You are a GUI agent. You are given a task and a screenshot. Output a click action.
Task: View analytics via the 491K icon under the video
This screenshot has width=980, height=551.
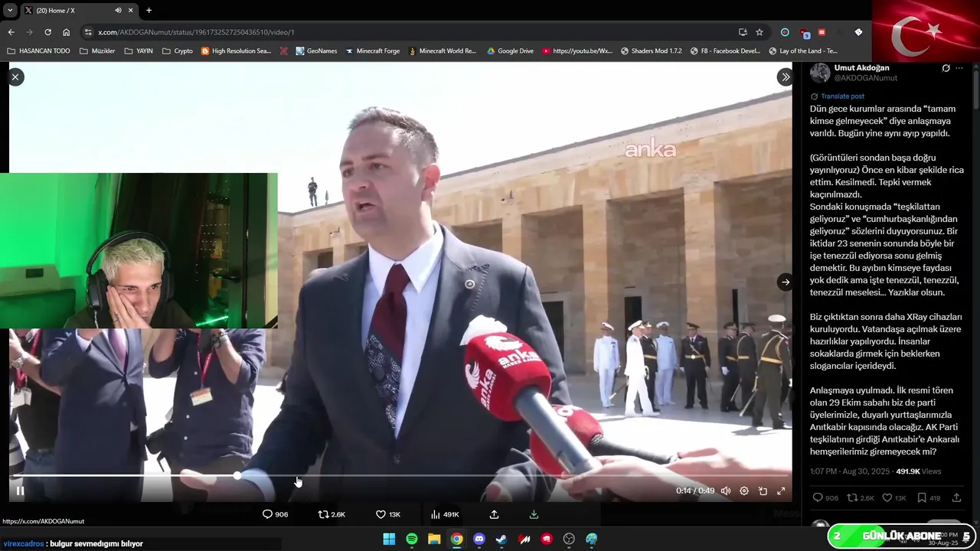(445, 514)
